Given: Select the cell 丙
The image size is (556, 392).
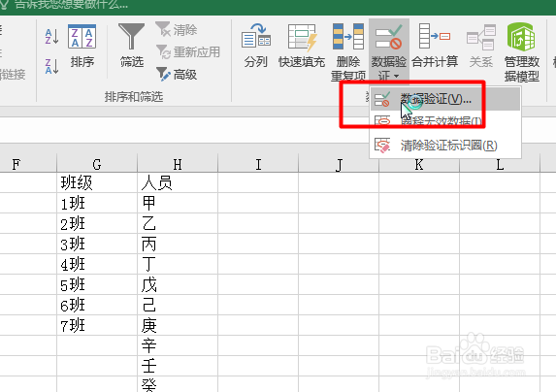Looking at the screenshot, I should point(178,244).
